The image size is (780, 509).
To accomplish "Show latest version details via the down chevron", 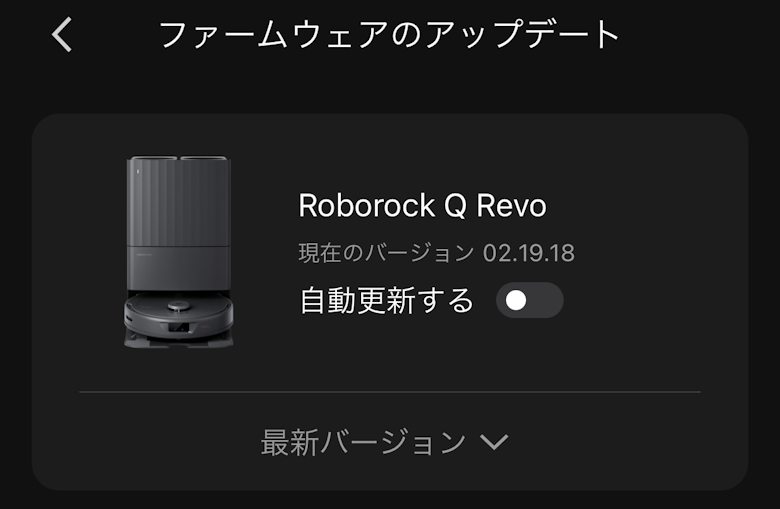I will pyautogui.click(x=494, y=442).
